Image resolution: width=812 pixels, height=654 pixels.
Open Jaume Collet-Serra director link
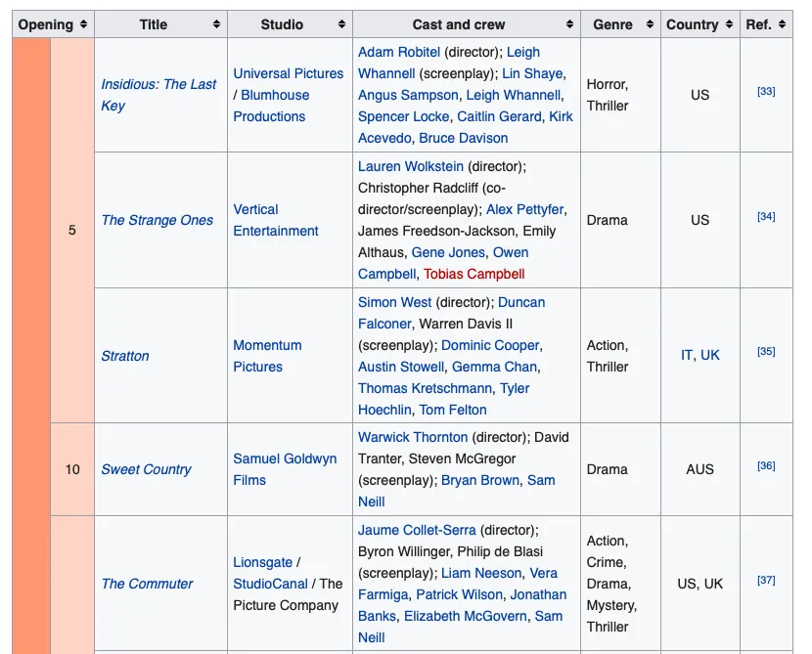click(x=417, y=531)
